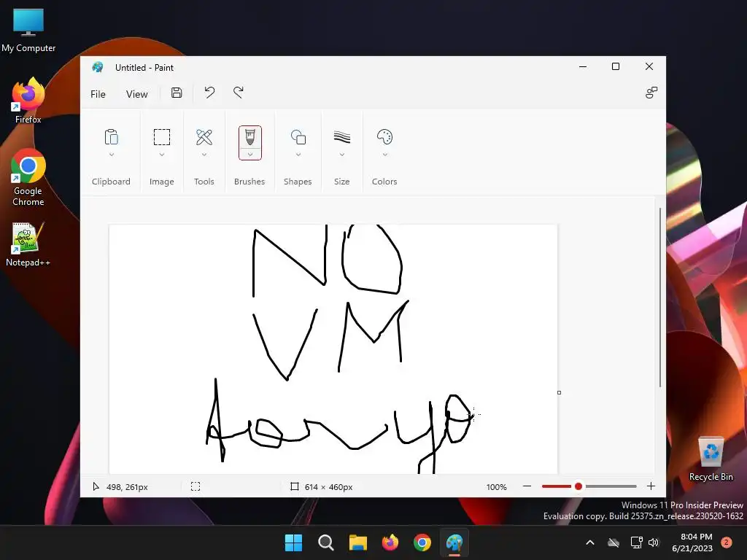Click the Image selection rectangle icon
The image size is (747, 560).
(x=161, y=137)
